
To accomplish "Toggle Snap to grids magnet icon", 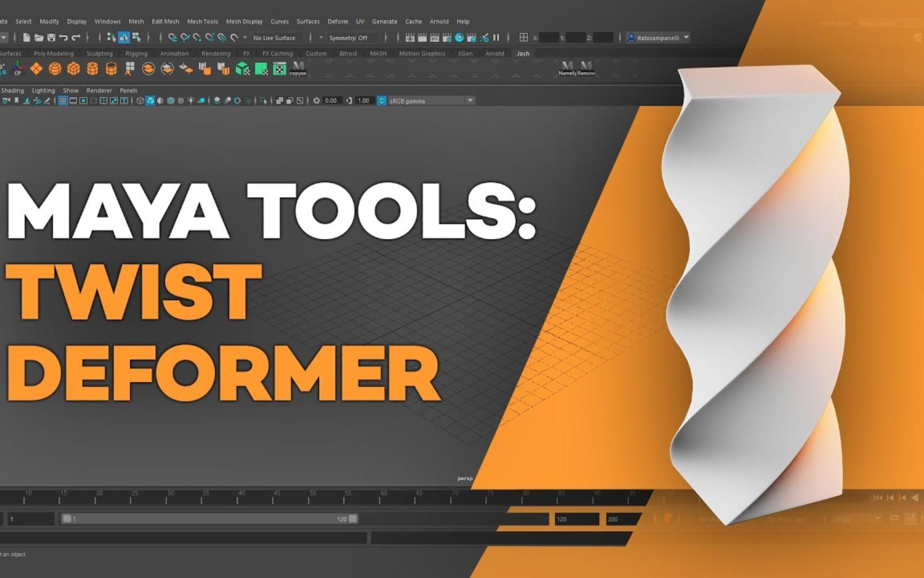I will [173, 37].
